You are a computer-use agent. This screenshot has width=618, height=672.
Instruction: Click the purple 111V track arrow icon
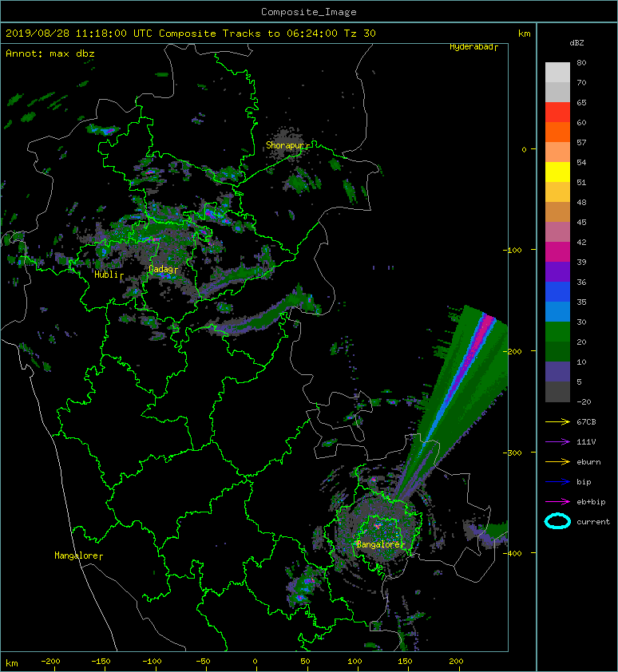pos(557,441)
